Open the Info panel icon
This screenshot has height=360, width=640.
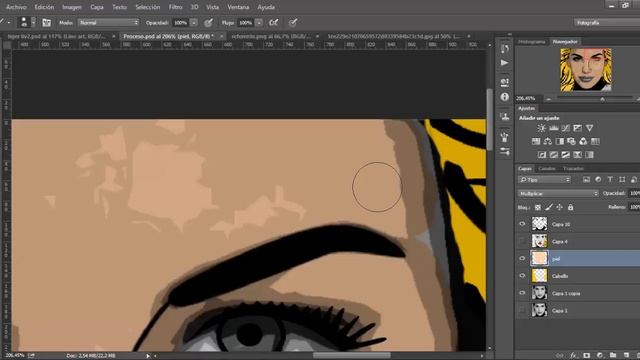[505, 97]
